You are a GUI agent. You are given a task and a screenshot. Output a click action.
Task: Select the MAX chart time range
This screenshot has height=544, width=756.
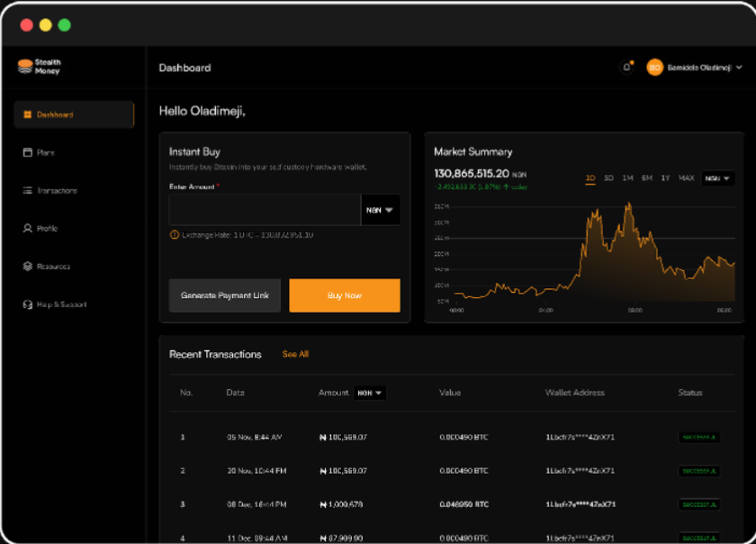(x=686, y=178)
